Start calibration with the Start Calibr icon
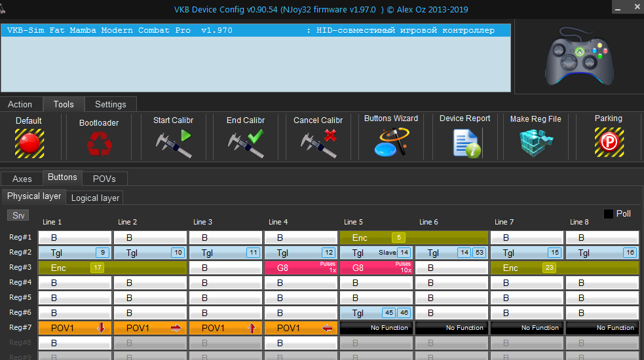 (174, 143)
